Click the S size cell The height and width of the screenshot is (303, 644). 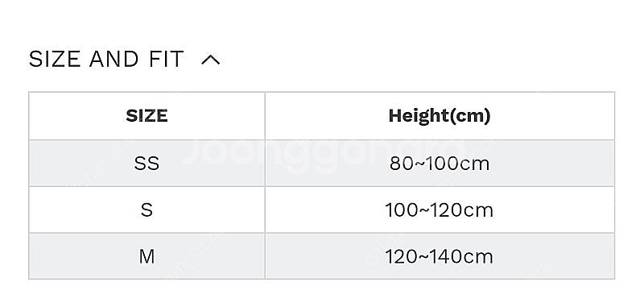point(147,210)
